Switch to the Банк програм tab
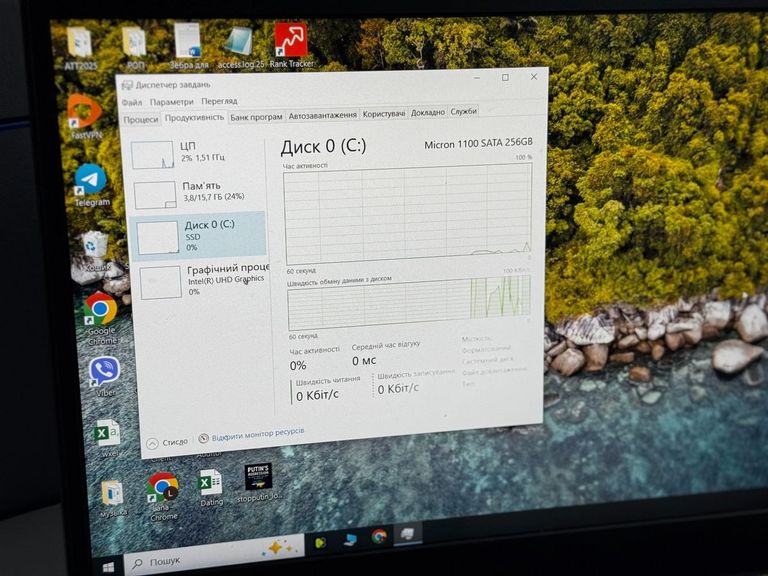Viewport: 768px width, 576px height. click(x=256, y=117)
